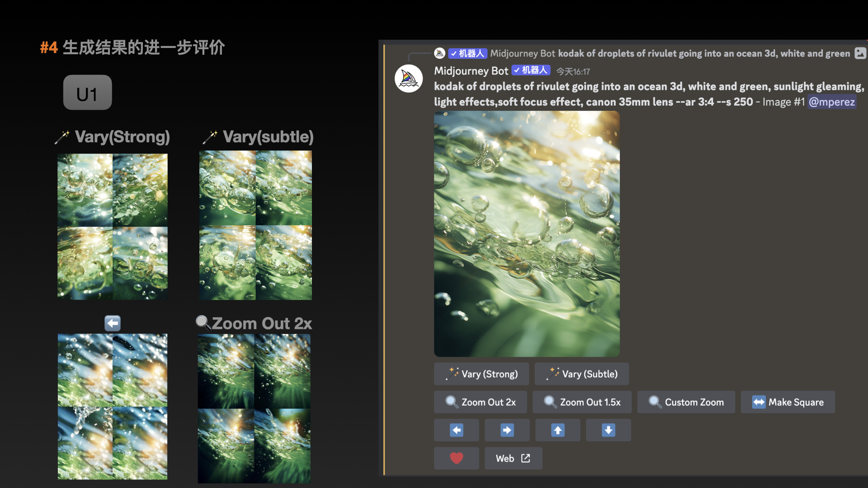Click the left arrow icon above thumbnails
The image size is (868, 488).
tap(113, 323)
